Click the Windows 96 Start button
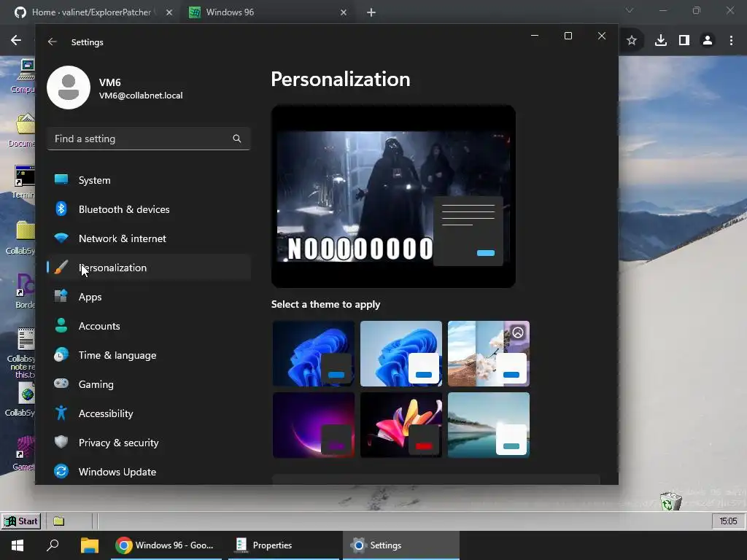747x560 pixels. (x=21, y=521)
